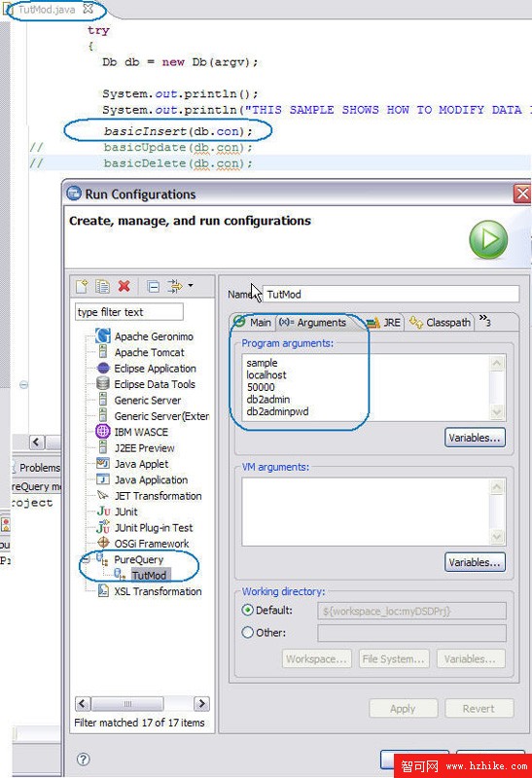Click the Run Configurations dialog title icon
The height and width of the screenshot is (778, 532).
point(74,193)
